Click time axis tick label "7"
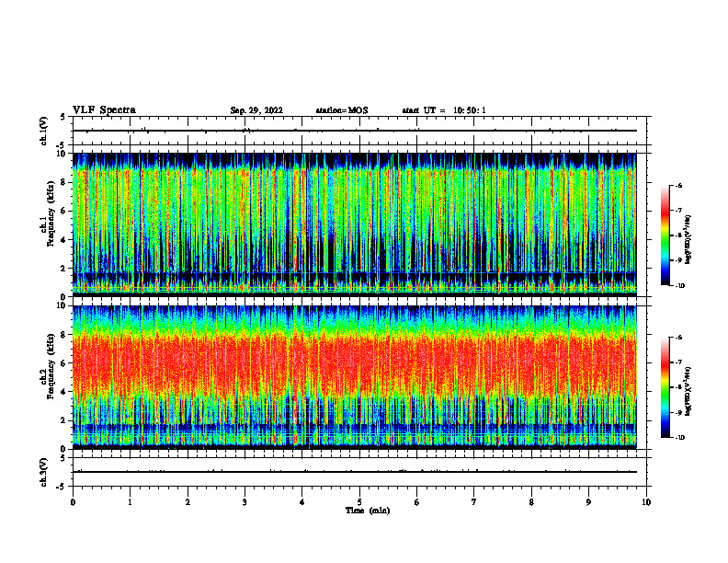This screenshot has width=728, height=563. coord(474,502)
